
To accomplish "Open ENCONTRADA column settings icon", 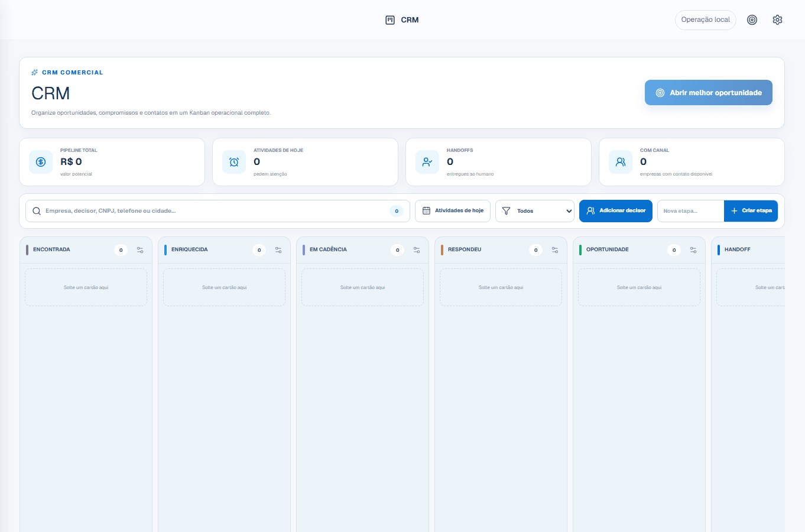I will pos(140,250).
